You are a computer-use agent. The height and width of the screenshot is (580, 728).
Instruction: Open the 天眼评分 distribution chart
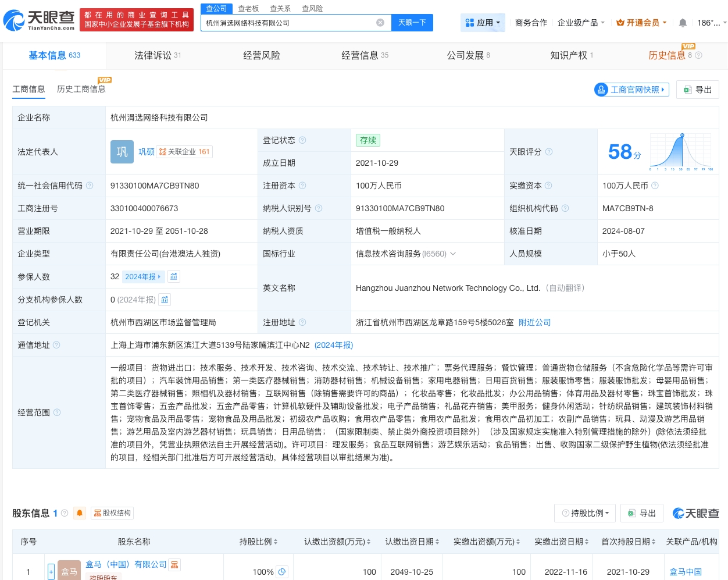[682, 152]
